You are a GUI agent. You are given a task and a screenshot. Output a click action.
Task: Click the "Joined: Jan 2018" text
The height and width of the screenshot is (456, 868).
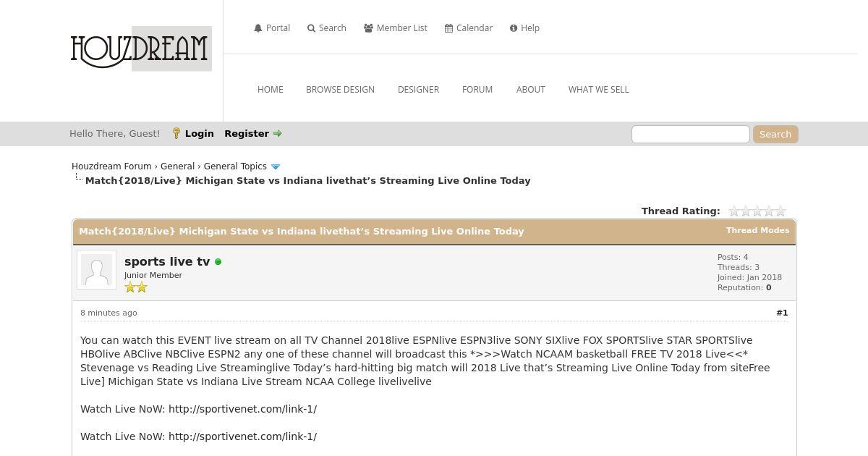coord(749,277)
